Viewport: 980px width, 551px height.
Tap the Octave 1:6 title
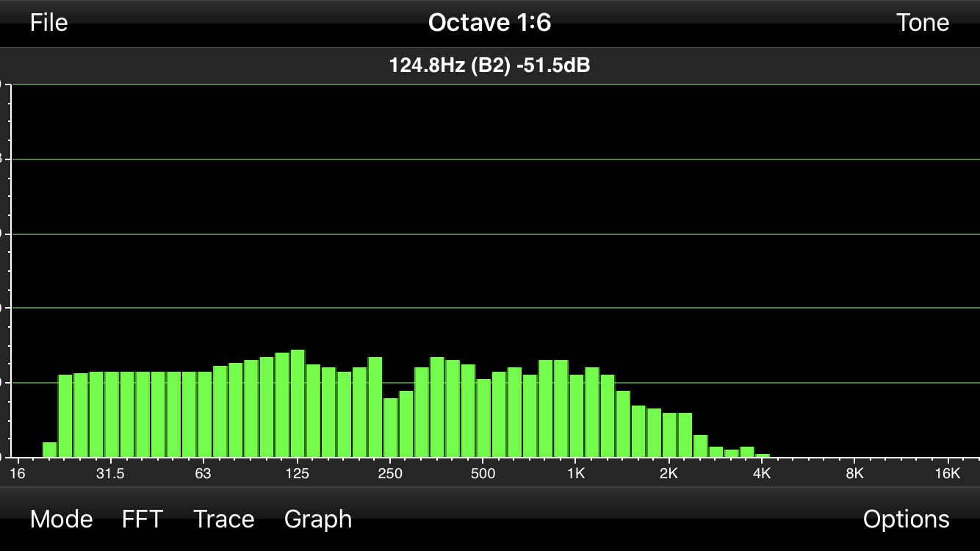(489, 23)
